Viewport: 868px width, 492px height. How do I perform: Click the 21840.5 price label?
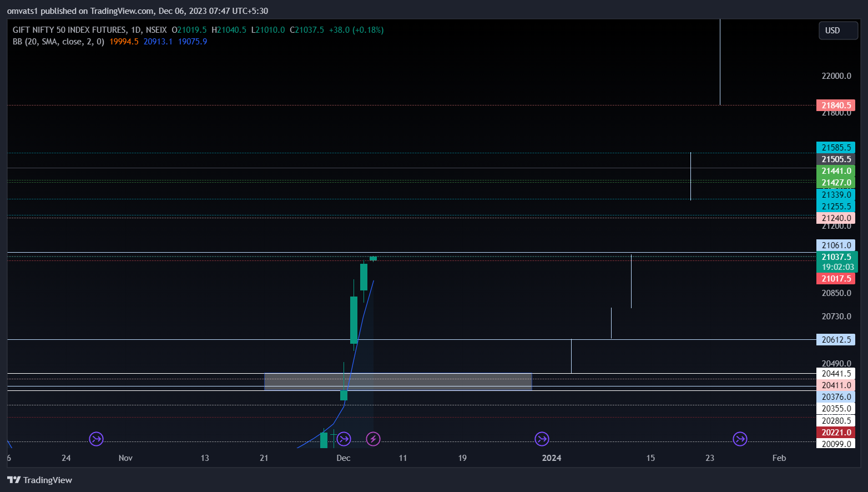836,106
